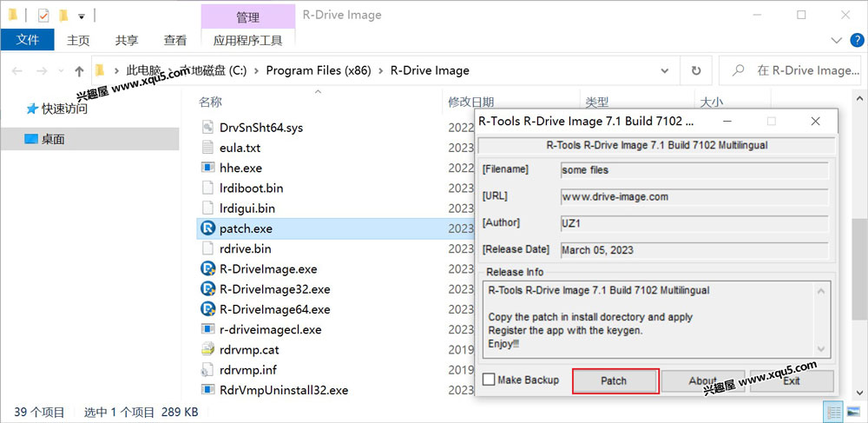Click Release Date field March 05, 2023

coord(694,250)
